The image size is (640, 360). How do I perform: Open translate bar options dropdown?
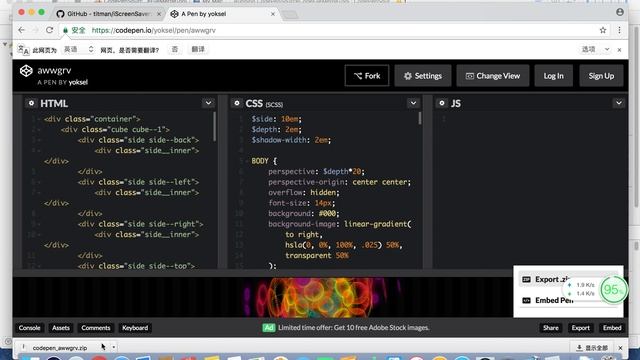click(x=595, y=49)
